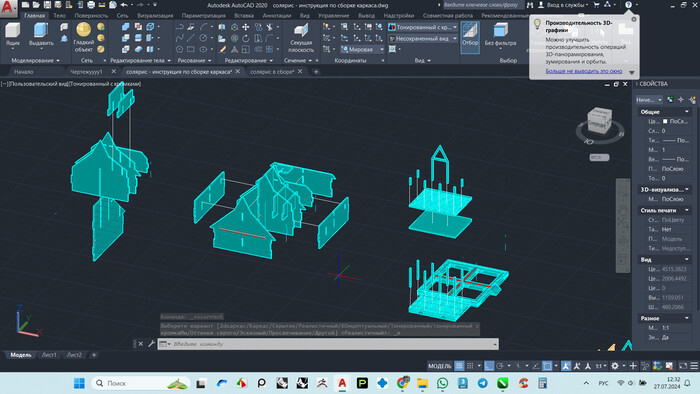This screenshot has width=700, height=394.
Task: Click the solid Union icon in Редактирование тела
Action: [x=126, y=27]
